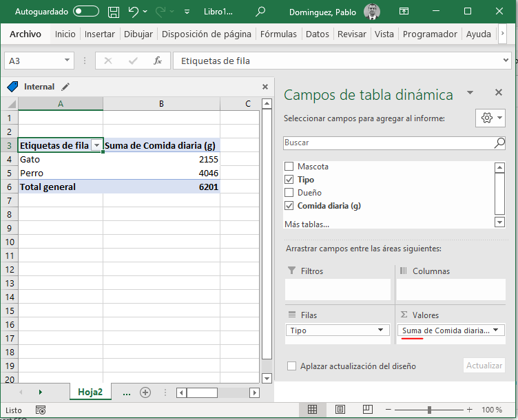Switch to the Insertar tab
Image resolution: width=518 pixels, height=420 pixels.
tap(100, 34)
